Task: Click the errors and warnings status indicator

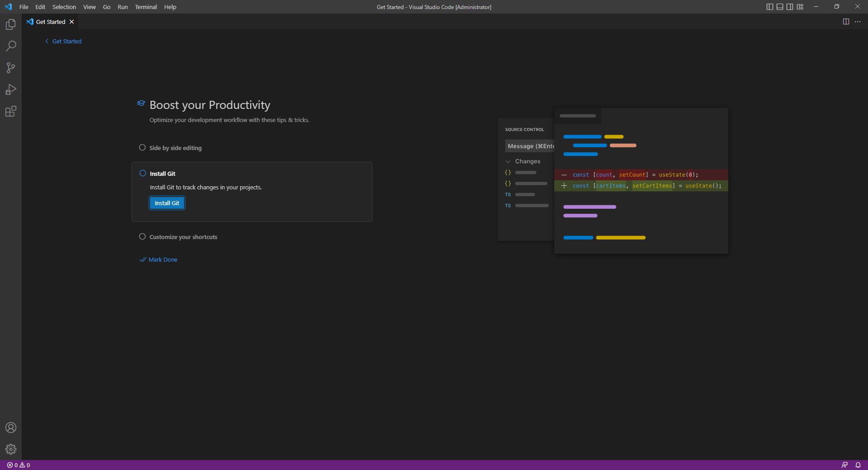Action: tap(19, 465)
